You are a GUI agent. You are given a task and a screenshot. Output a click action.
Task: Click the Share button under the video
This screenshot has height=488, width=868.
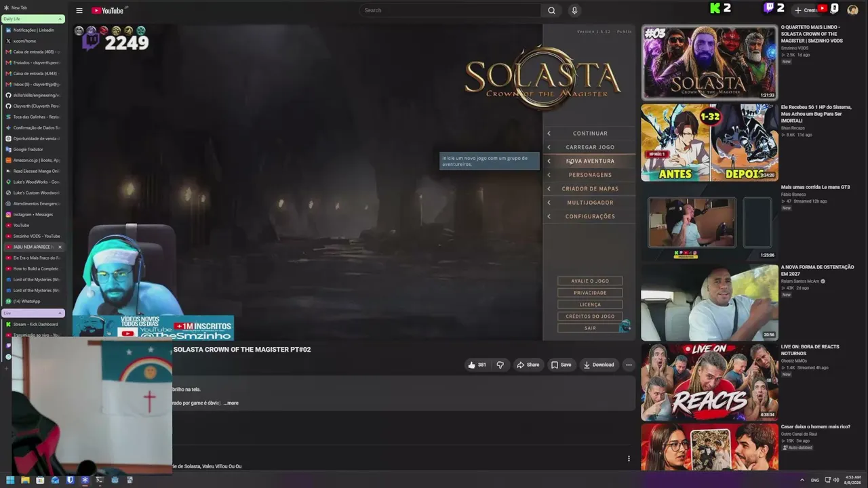(528, 365)
